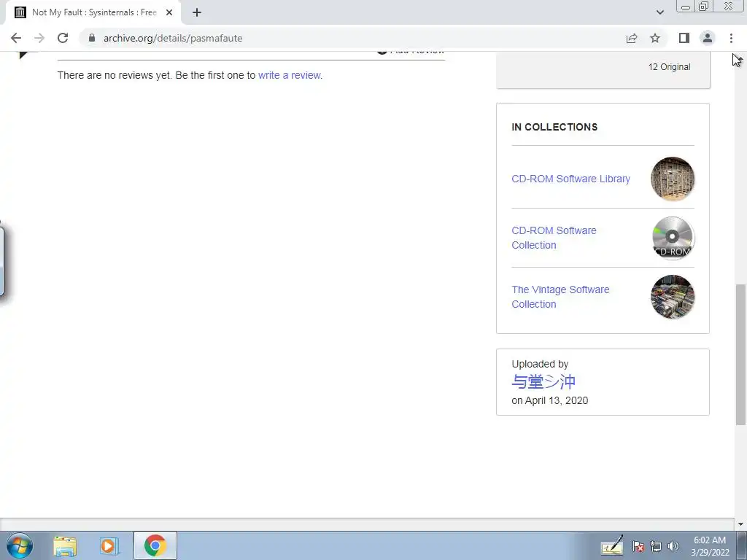
Task: Click the 'on April 13, 2020' upload date
Action: [550, 400]
